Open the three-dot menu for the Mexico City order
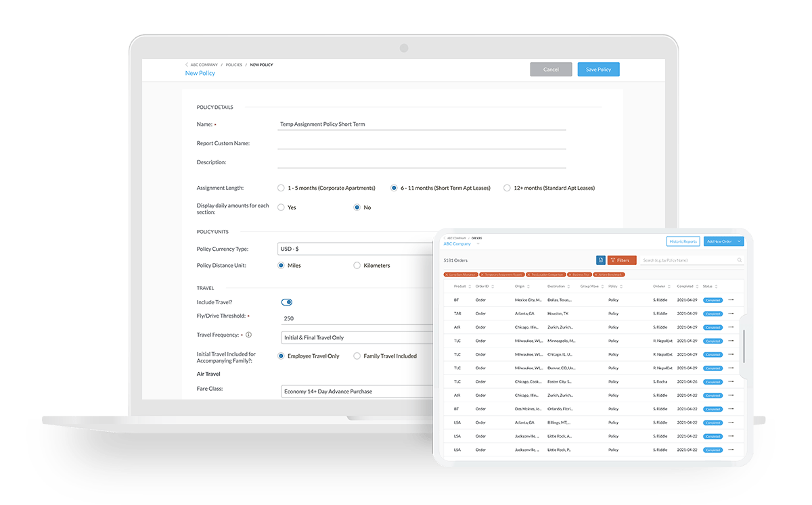This screenshot has width=812, height=505. coord(731,299)
